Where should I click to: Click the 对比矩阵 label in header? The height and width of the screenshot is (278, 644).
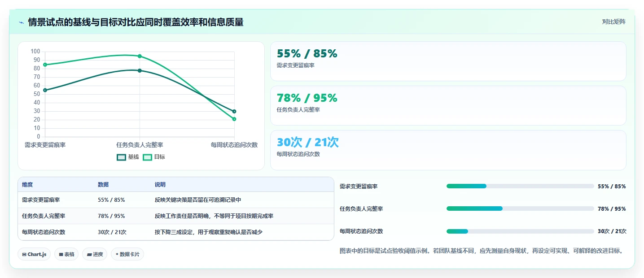[613, 22]
